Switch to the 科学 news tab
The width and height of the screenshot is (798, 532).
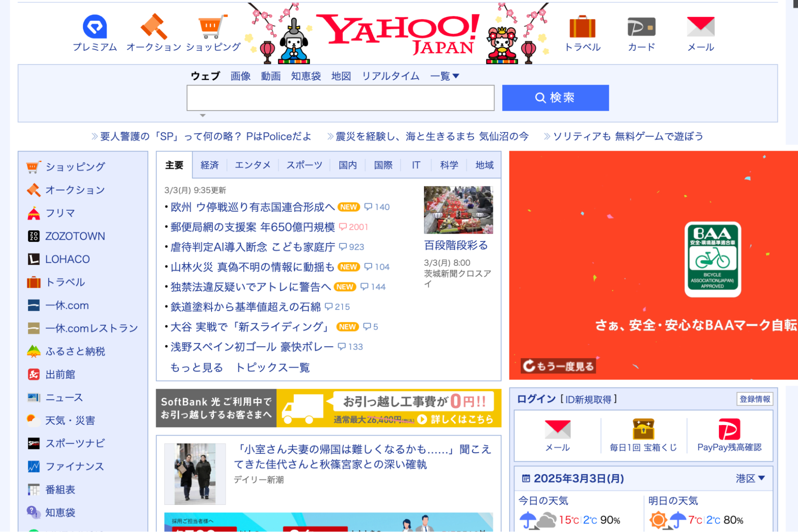(449, 165)
